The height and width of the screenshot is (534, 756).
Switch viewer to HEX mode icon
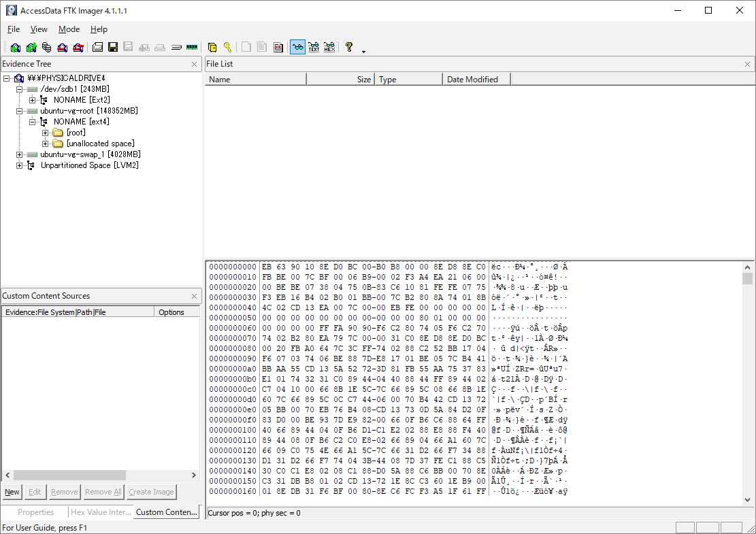click(329, 47)
